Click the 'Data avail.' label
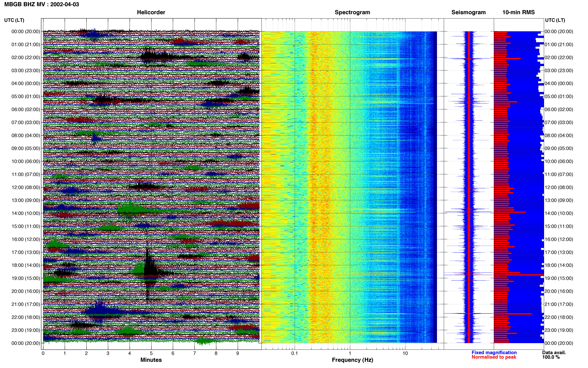 point(554,352)
